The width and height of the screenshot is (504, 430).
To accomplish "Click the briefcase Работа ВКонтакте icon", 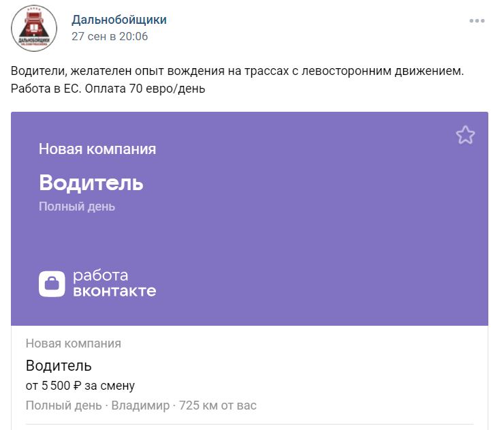I will (52, 283).
